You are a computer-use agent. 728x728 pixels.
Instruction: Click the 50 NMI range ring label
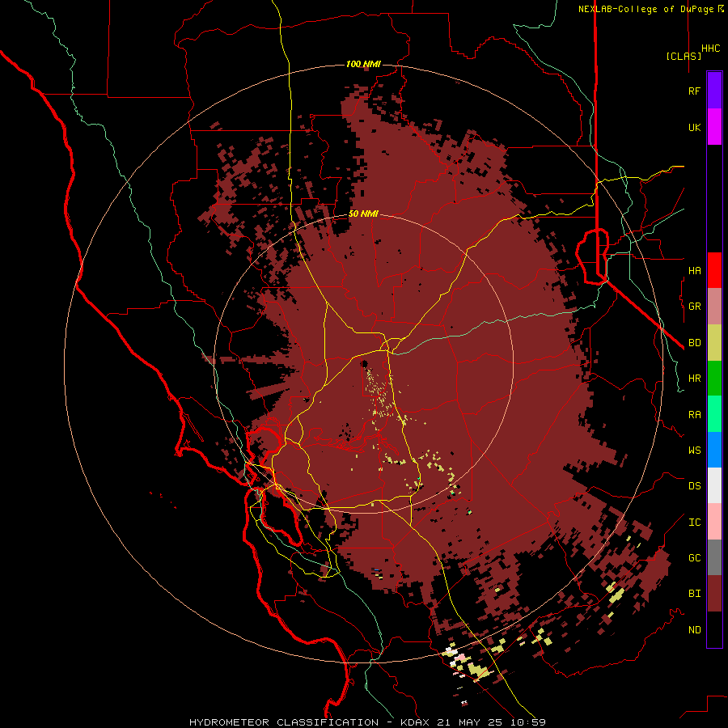(363, 214)
